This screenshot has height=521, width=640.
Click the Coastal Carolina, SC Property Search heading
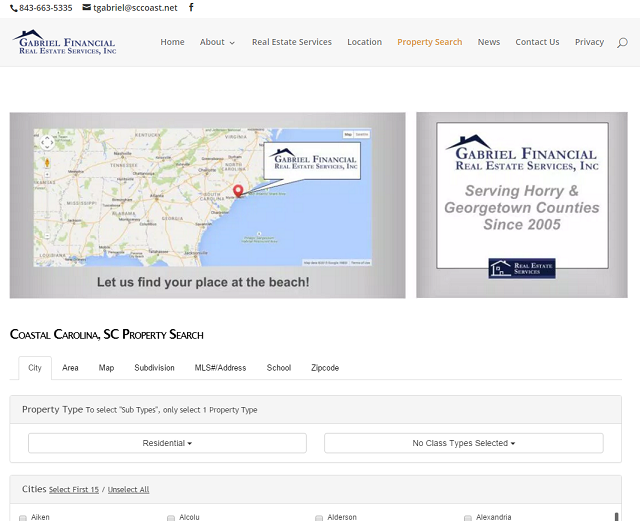(x=107, y=334)
